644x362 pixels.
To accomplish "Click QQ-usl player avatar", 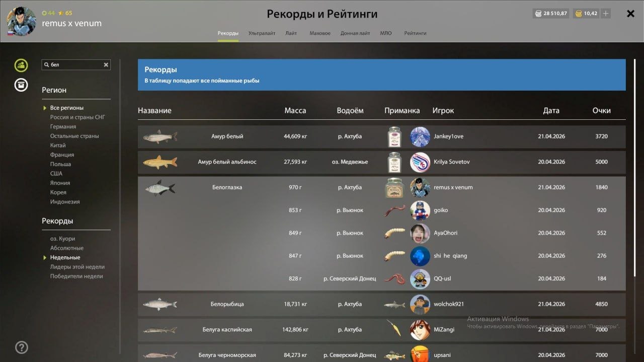I will click(x=420, y=278).
